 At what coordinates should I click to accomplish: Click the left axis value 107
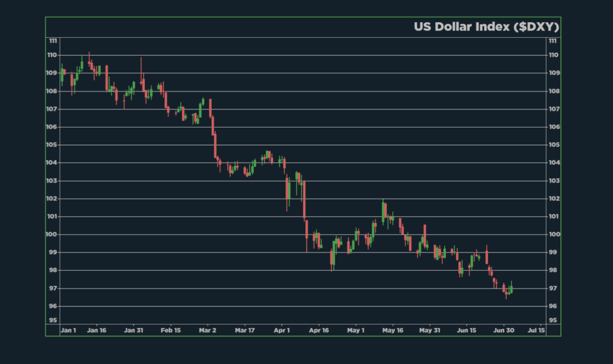51,109
